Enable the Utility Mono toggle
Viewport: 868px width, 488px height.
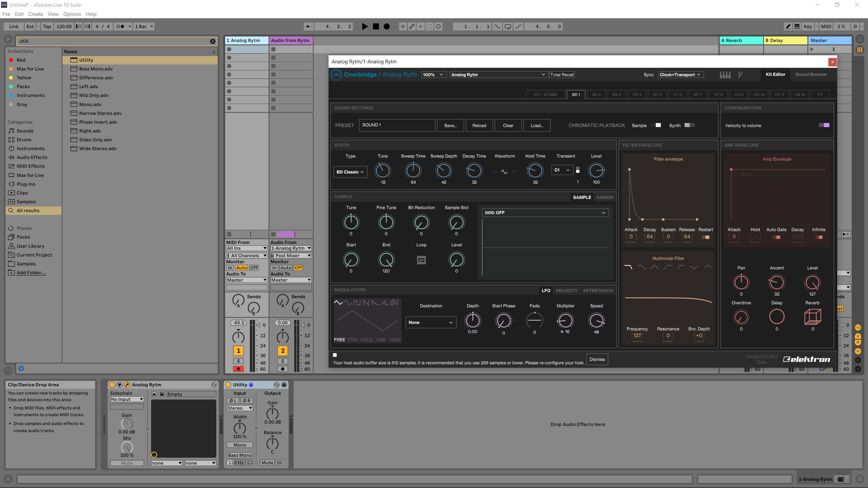pyautogui.click(x=240, y=445)
